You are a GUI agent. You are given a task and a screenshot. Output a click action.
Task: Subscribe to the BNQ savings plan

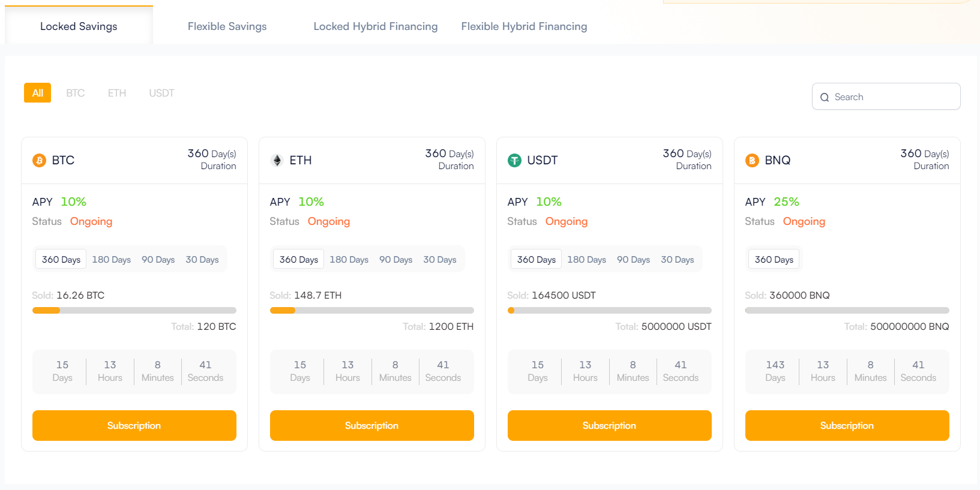[x=847, y=425]
